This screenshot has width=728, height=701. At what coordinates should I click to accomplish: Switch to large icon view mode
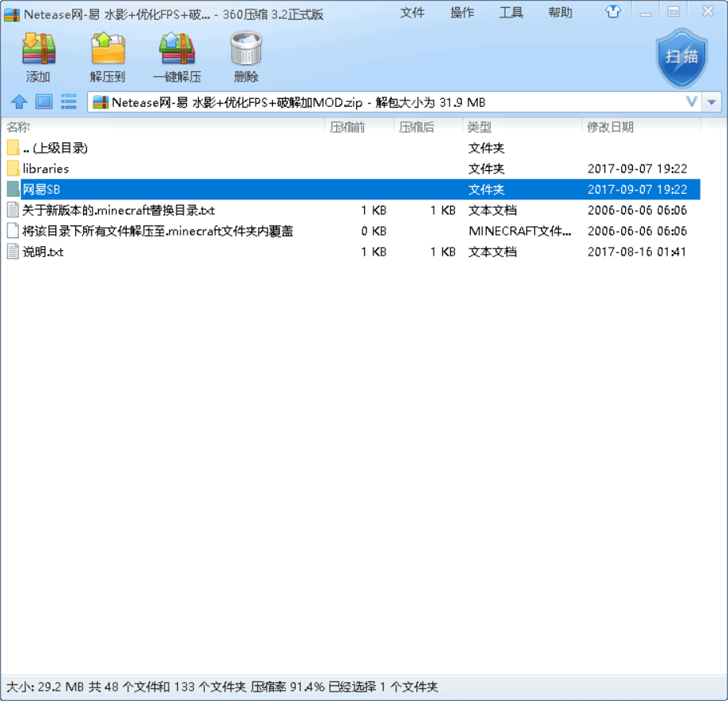(44, 101)
